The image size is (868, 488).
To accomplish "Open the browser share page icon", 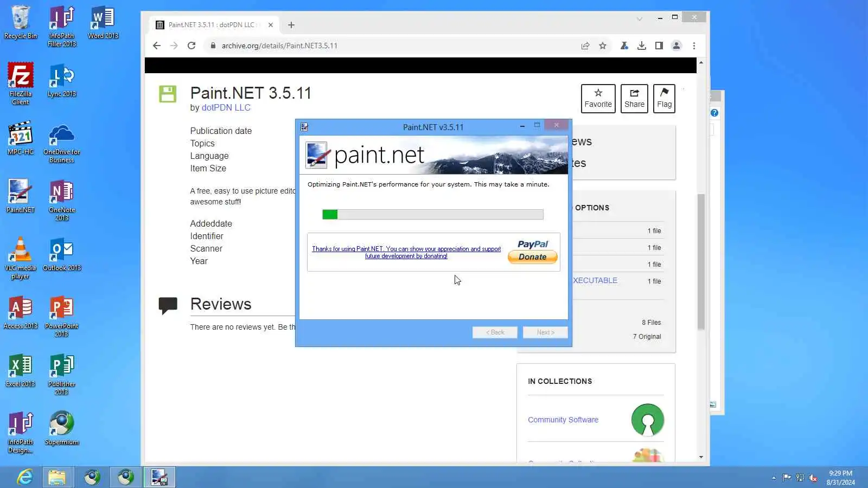I will [585, 46].
